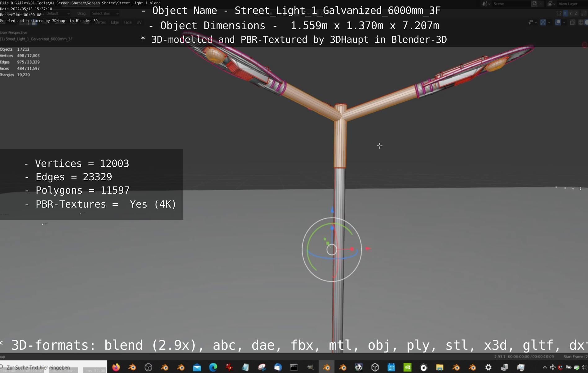Click the active highlighted Blender taskbar icon

[326, 367]
